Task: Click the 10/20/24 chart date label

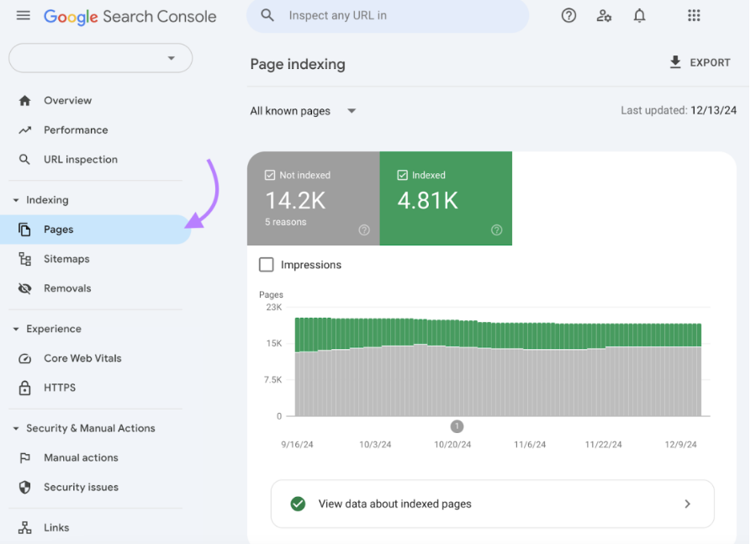Action: pos(452,445)
